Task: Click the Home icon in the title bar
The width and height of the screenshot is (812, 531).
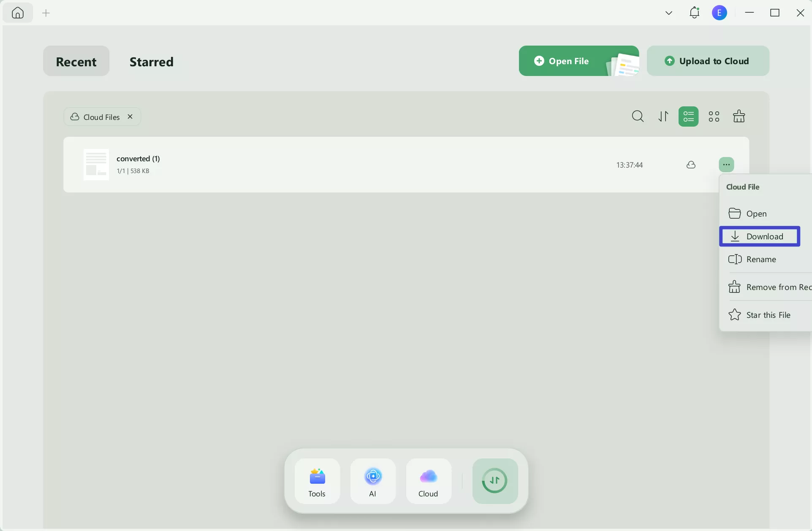Action: point(17,13)
